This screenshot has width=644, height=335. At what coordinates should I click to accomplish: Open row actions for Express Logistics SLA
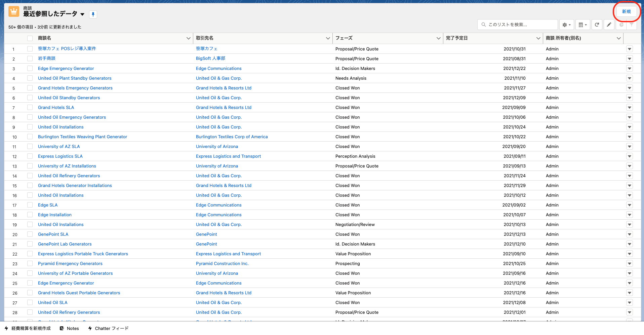[x=630, y=156]
